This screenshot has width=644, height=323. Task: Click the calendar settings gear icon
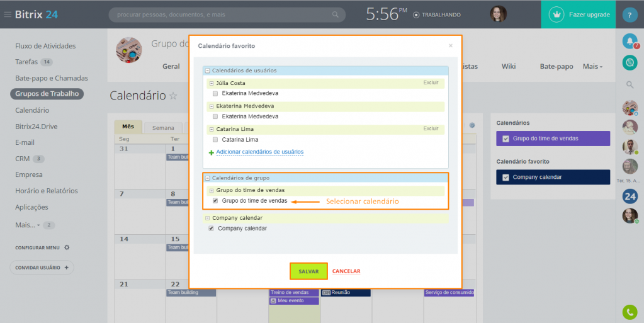472,125
